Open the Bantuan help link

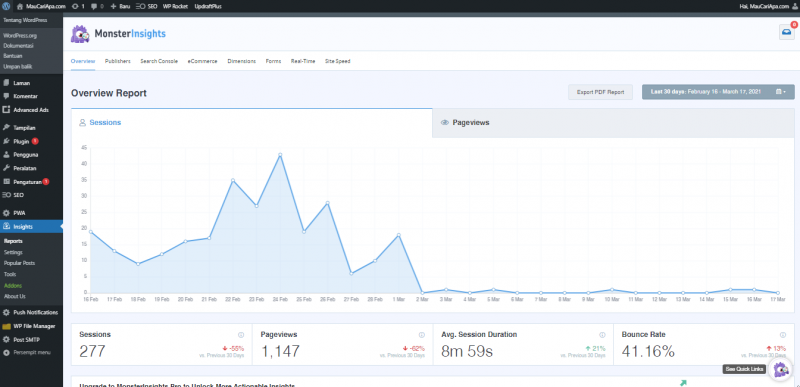[x=13, y=56]
